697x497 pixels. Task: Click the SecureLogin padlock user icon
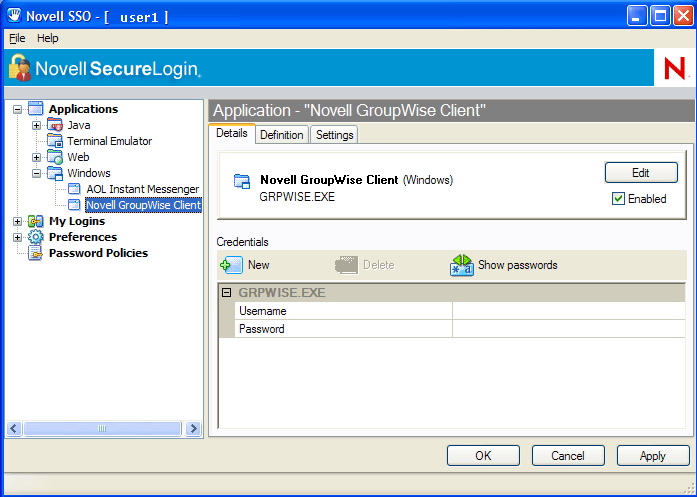point(20,68)
